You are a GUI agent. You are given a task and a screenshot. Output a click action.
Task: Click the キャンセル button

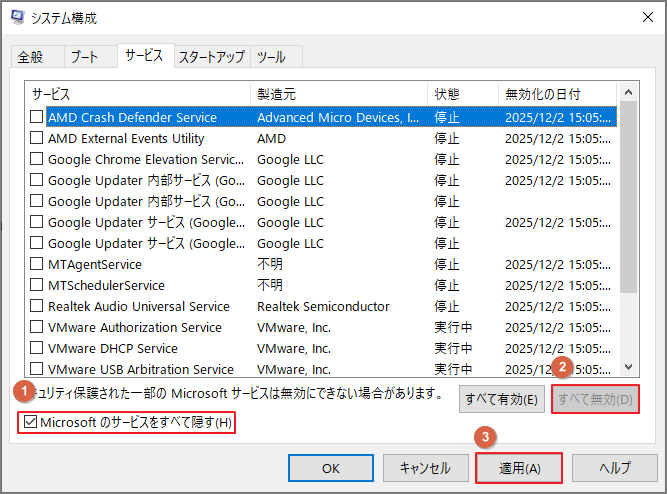coord(425,468)
